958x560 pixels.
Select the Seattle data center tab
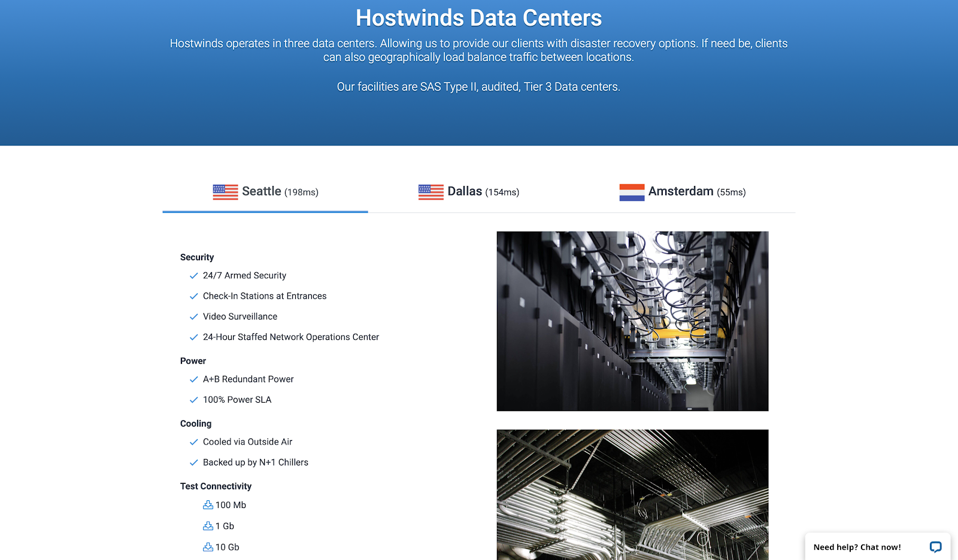tap(265, 192)
